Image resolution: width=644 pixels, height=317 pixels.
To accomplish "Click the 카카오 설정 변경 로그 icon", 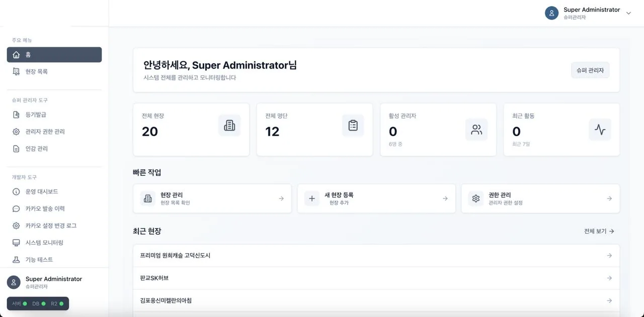I will pos(17,226).
